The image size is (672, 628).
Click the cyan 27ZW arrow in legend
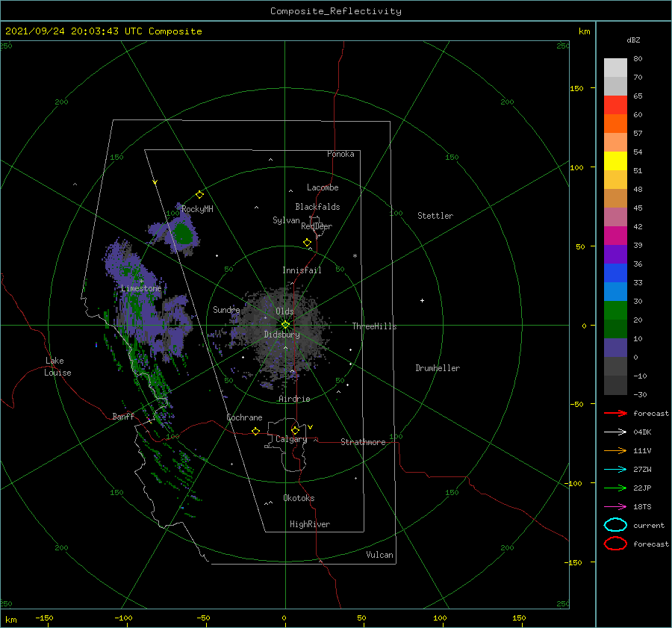click(x=615, y=470)
